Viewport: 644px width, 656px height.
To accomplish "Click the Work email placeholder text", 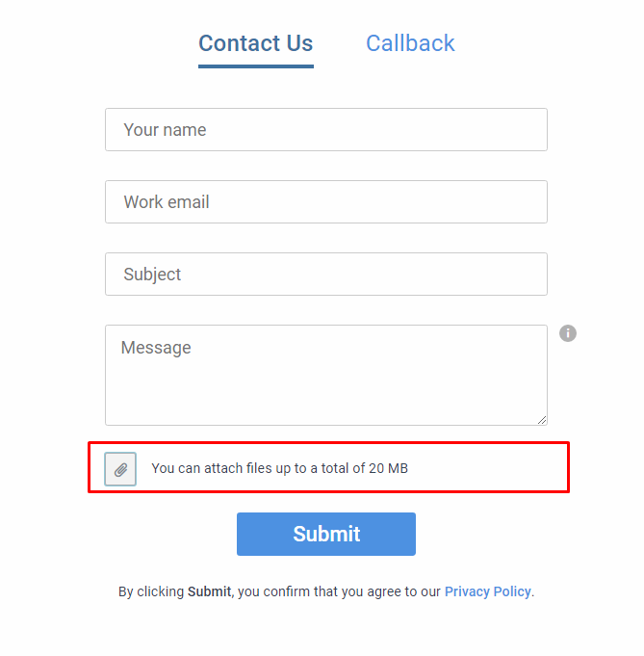I will coord(167,202).
